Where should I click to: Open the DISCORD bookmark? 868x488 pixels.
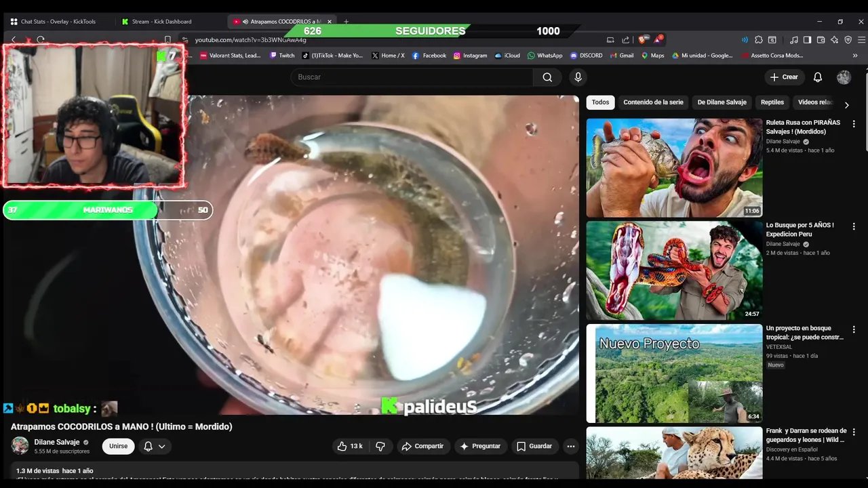[x=586, y=56]
